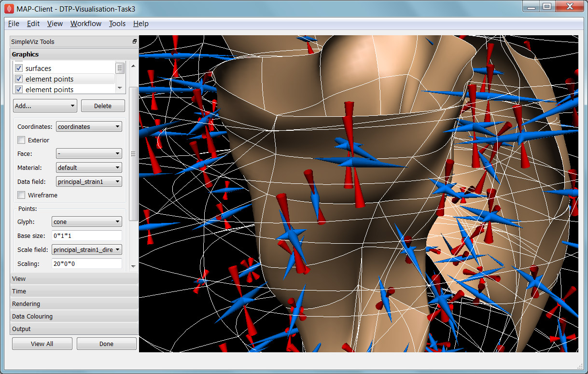
Task: Expand the Data Colouring section
Action: [x=74, y=317]
